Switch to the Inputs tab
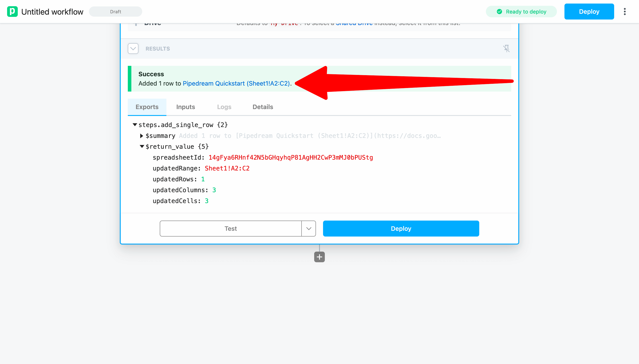The width and height of the screenshot is (639, 364). coord(185,107)
